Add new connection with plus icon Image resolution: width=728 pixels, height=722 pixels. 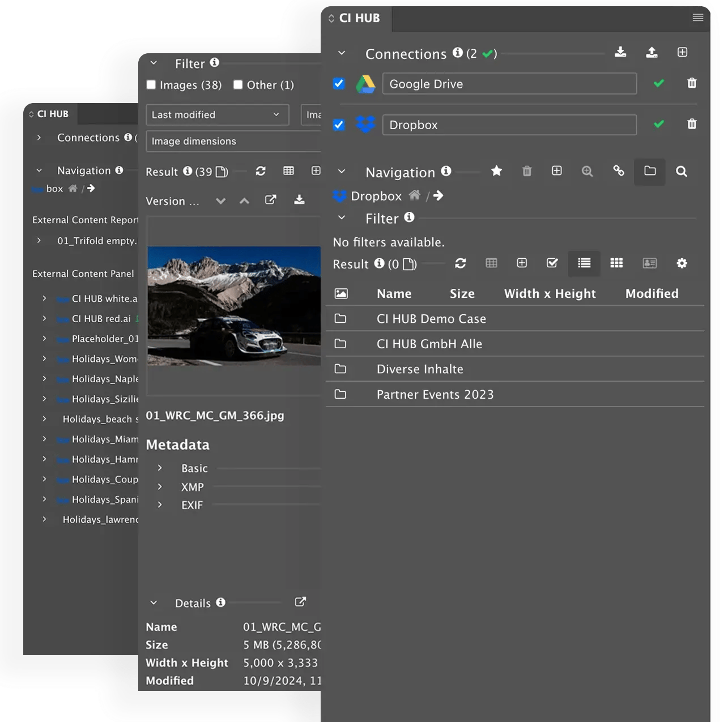pos(682,52)
